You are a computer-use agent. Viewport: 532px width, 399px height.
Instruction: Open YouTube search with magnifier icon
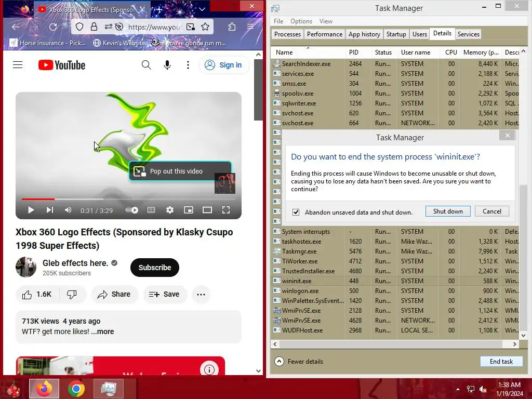[146, 65]
